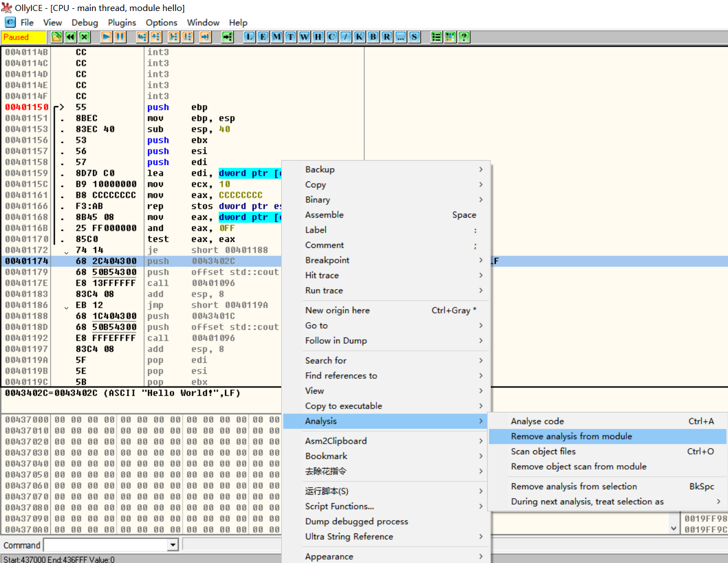The image size is (728, 563).
Task: Open the Breakpoints 'B' window button
Action: 373,37
